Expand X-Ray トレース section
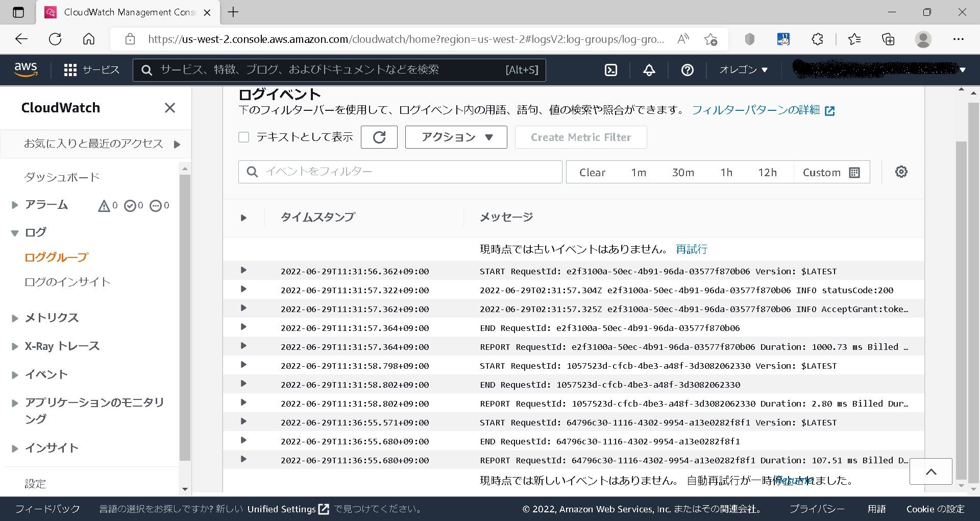 point(15,346)
